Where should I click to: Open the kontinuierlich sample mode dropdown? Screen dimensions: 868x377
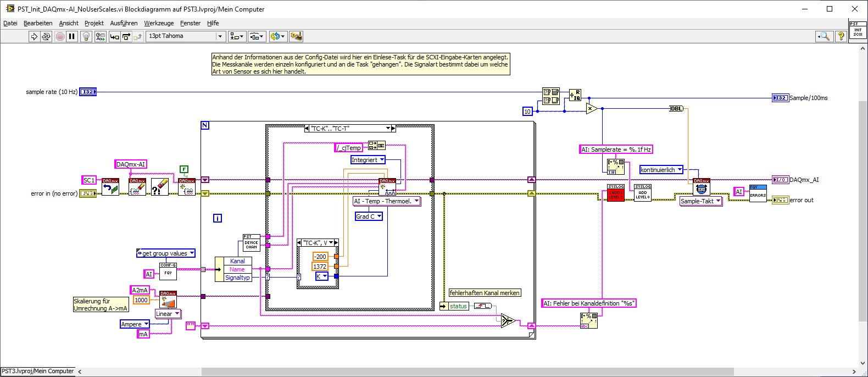point(680,170)
